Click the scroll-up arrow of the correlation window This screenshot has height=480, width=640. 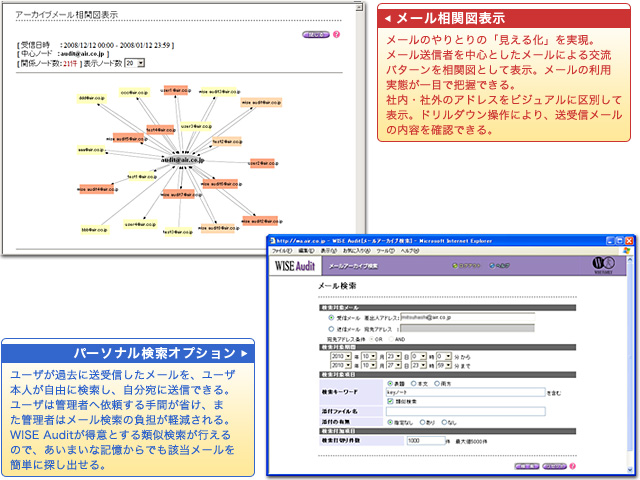coord(359,7)
